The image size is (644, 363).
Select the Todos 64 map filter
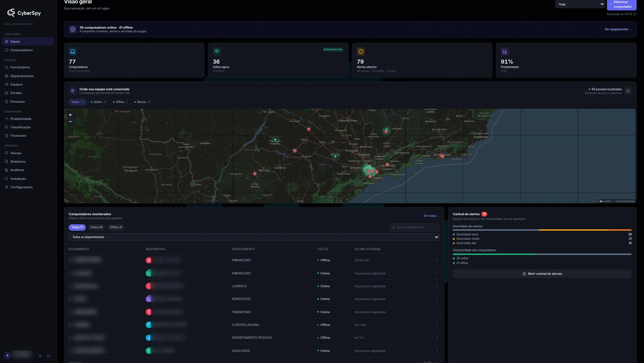tap(78, 102)
